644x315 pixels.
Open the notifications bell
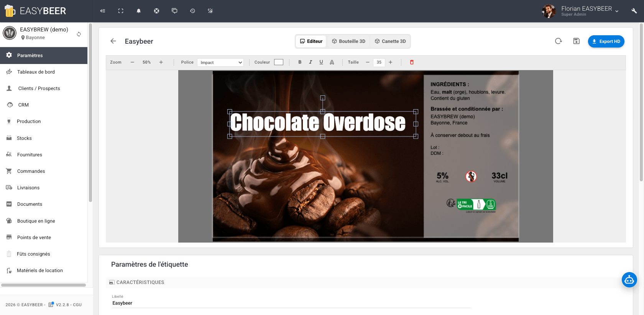coord(139,11)
